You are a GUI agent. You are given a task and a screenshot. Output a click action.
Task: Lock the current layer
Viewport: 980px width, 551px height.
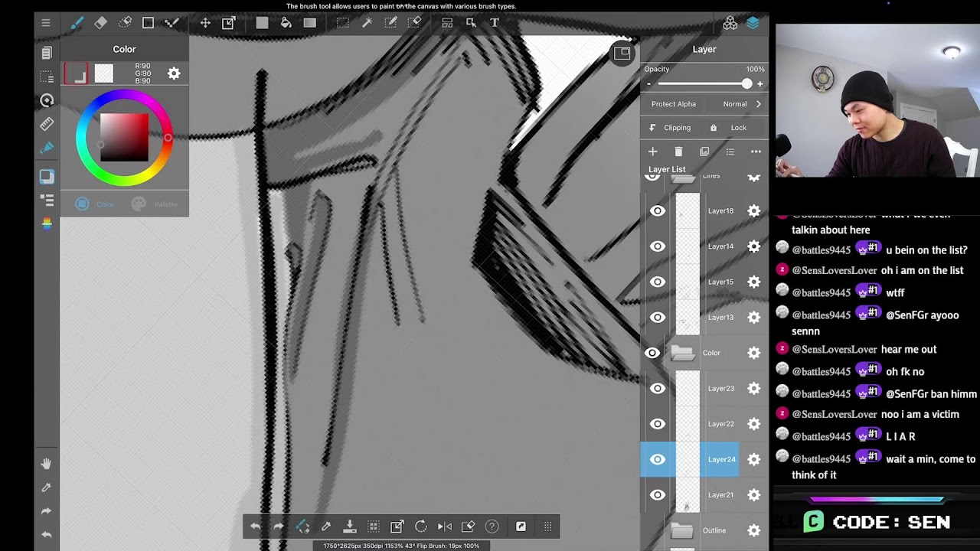coord(730,128)
